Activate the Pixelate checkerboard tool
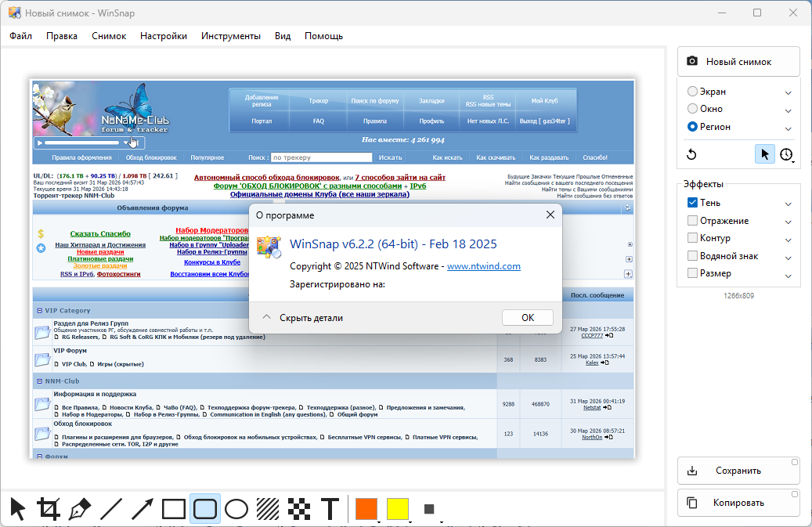 (x=298, y=510)
